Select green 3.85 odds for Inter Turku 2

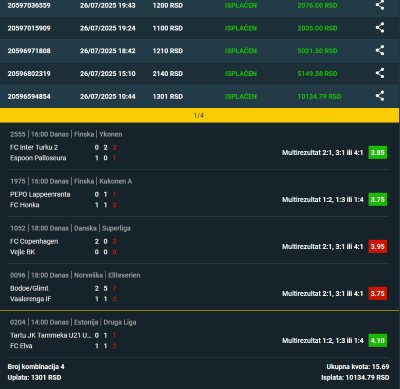pos(378,153)
